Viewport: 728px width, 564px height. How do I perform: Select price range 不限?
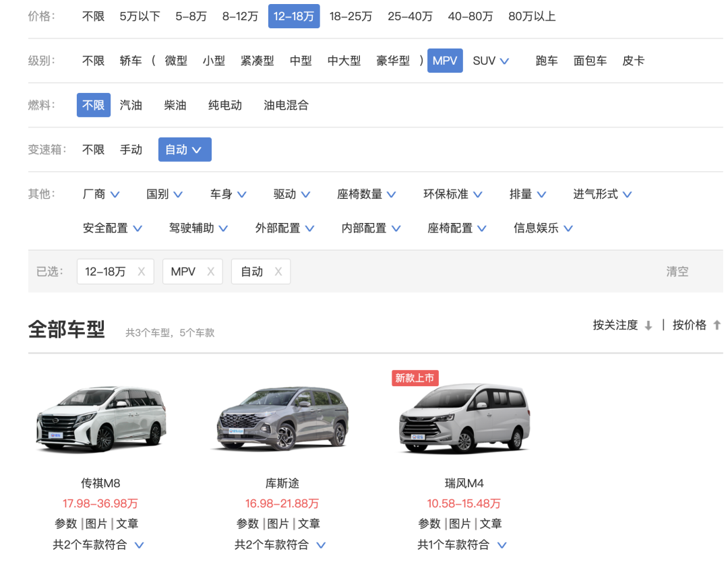pyautogui.click(x=93, y=16)
